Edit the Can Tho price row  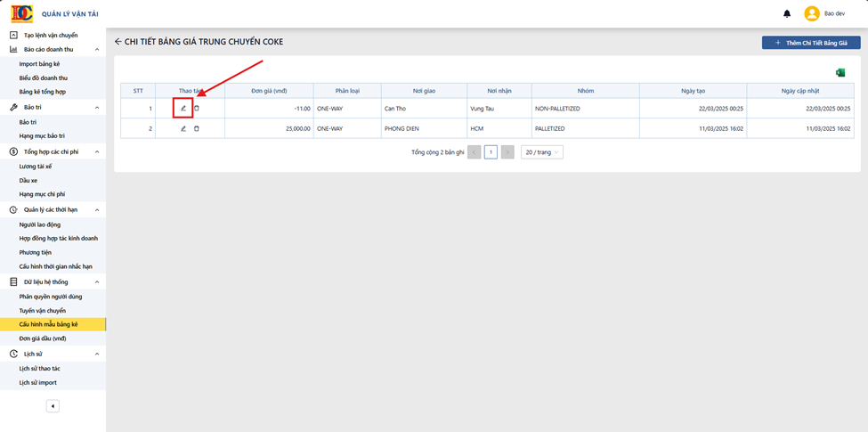[x=183, y=108]
